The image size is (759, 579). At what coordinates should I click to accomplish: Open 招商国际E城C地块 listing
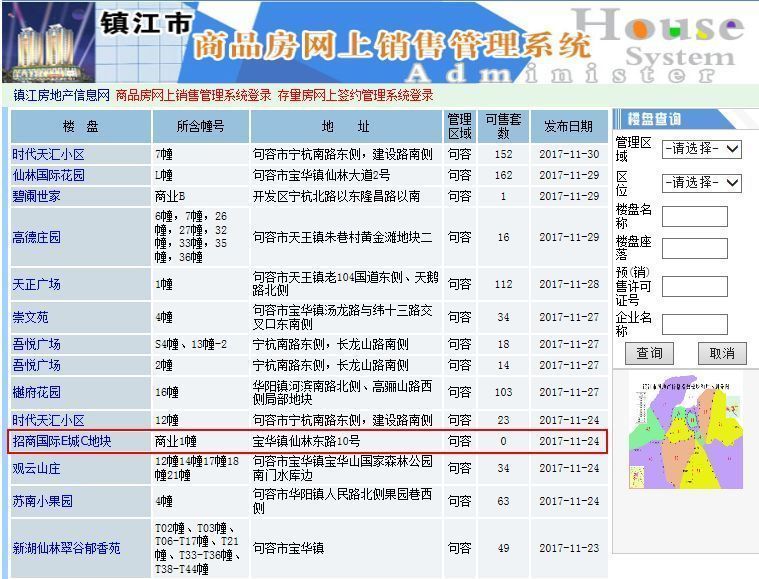62,441
